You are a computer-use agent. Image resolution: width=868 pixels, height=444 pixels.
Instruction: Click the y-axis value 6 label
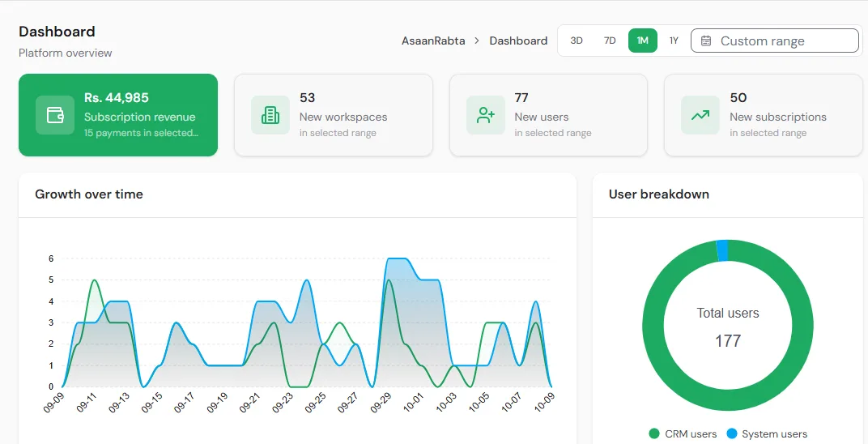click(51, 258)
